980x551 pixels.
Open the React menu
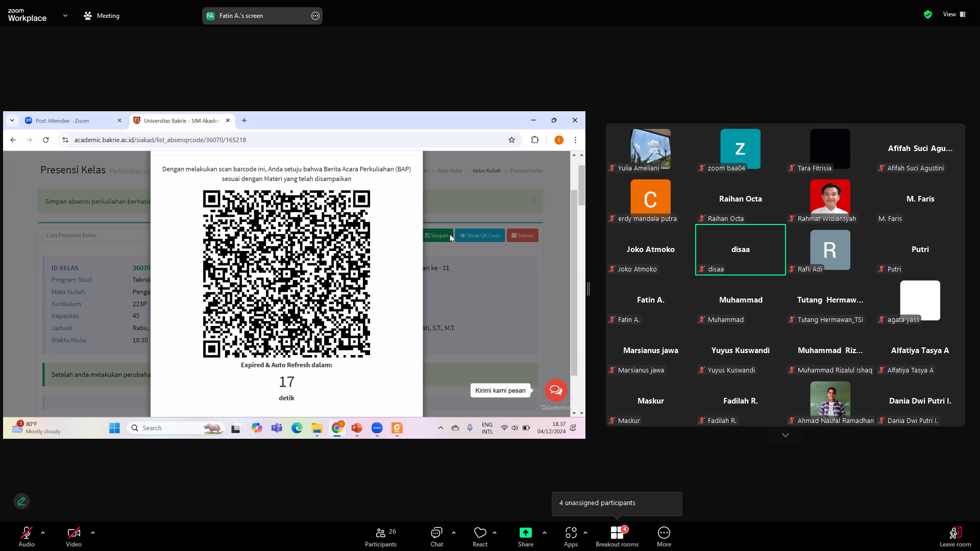pos(480,536)
